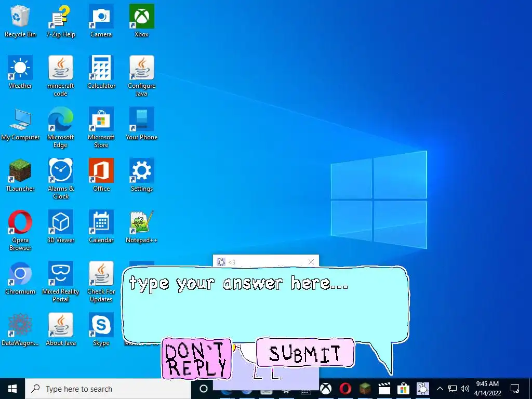This screenshot has width=532, height=399.
Task: Open the Action Center notifications icon
Action: pyautogui.click(x=515, y=389)
